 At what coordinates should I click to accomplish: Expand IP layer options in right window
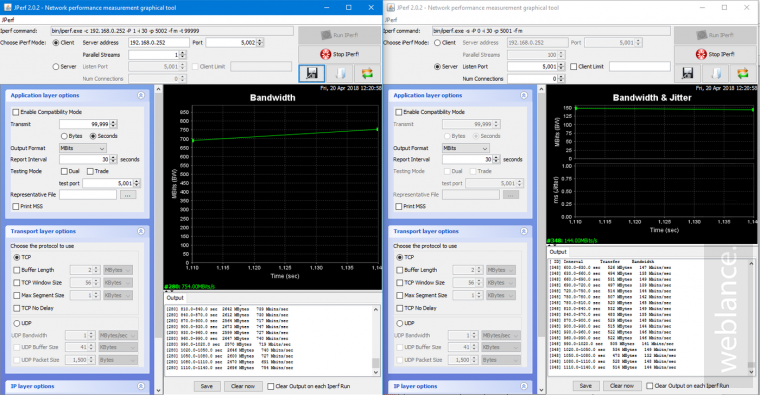click(523, 386)
